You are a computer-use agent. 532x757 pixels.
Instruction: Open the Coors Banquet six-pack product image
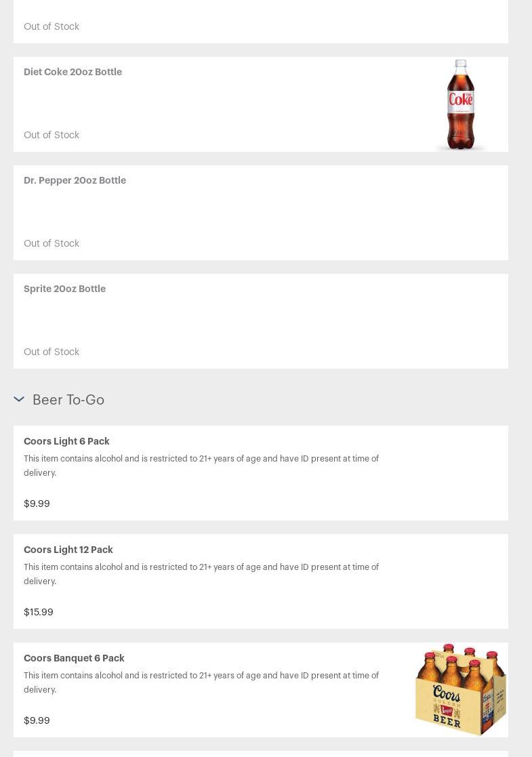click(460, 689)
